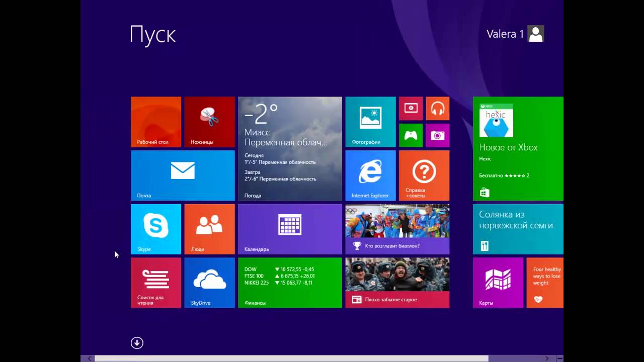Open sports news Кто возглавит биатлон?
Image resolution: width=644 pixels, height=362 pixels.
point(397,229)
